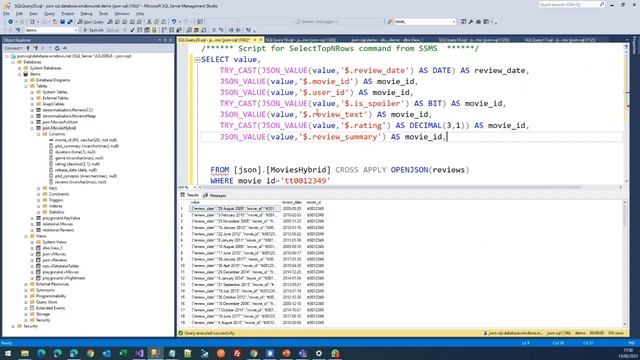Open the Connect dropdown in Object Explorer
The height and width of the screenshot is (360, 640).
coord(13,48)
